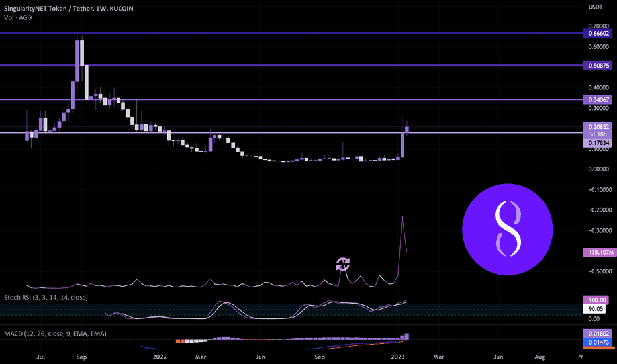Click the 0.66602 price level label
Viewport: 617px width, 364px height.
[598, 34]
